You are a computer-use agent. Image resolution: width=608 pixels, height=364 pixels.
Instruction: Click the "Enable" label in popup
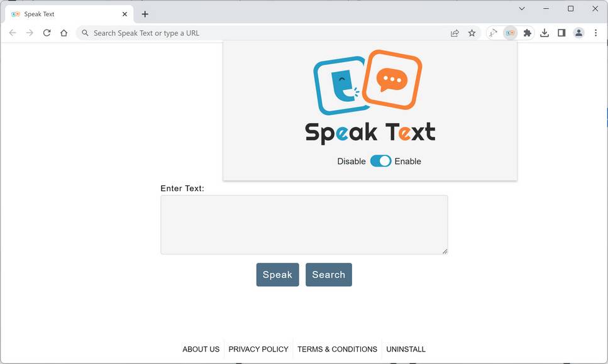[x=407, y=162]
